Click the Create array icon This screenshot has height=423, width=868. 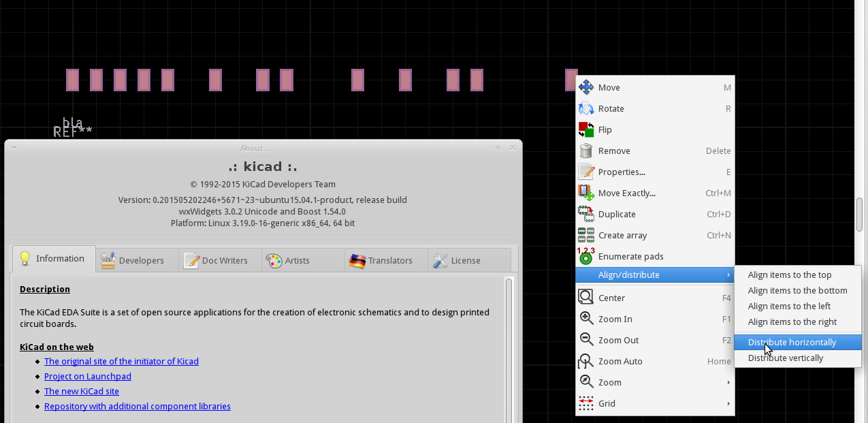[585, 235]
